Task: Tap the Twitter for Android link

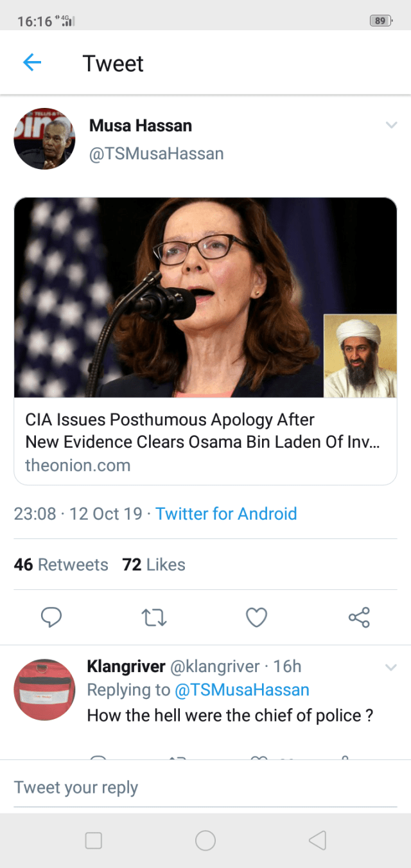Action: [226, 514]
